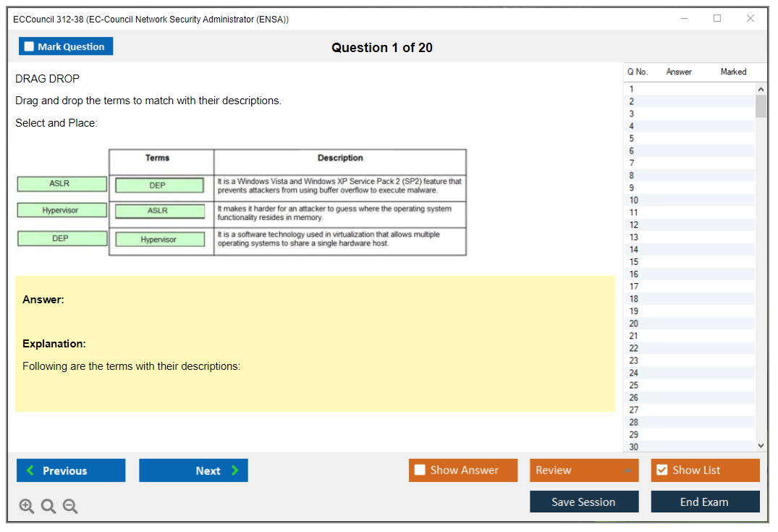Click the question list scroll up arrow
This screenshot has width=778, height=532.
pyautogui.click(x=760, y=89)
